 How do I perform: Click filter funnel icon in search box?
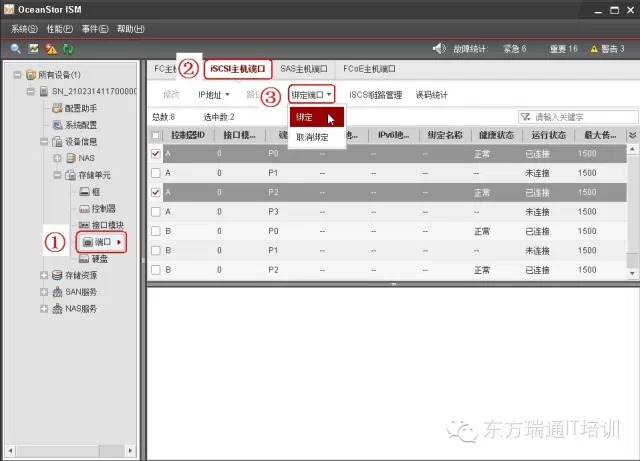tap(526, 117)
